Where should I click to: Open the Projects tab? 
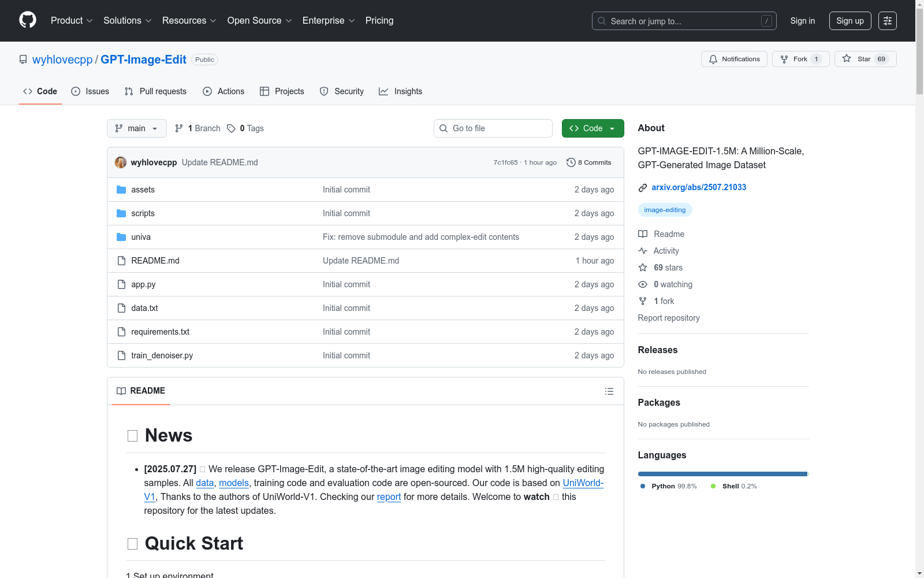click(x=282, y=91)
